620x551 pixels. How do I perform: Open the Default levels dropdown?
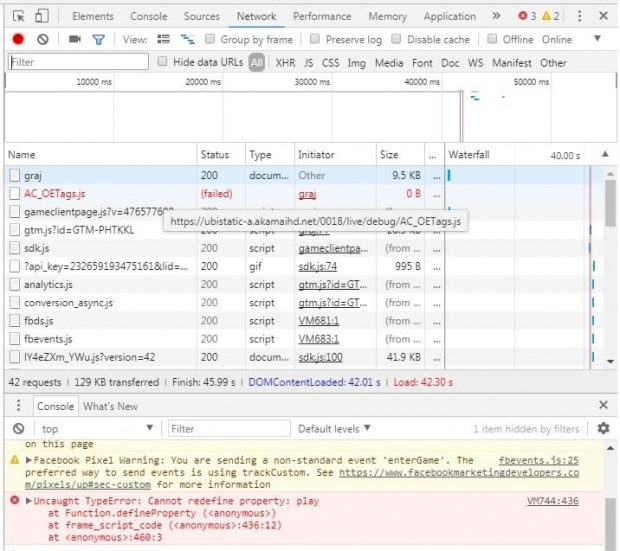[334, 429]
